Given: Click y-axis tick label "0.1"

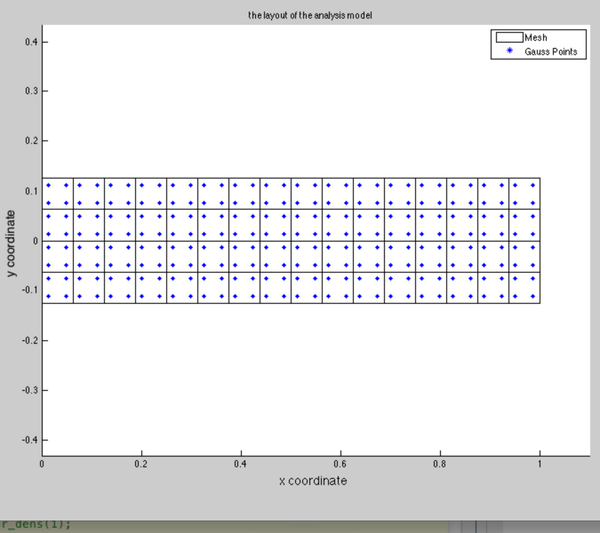Looking at the screenshot, I should [x=31, y=191].
